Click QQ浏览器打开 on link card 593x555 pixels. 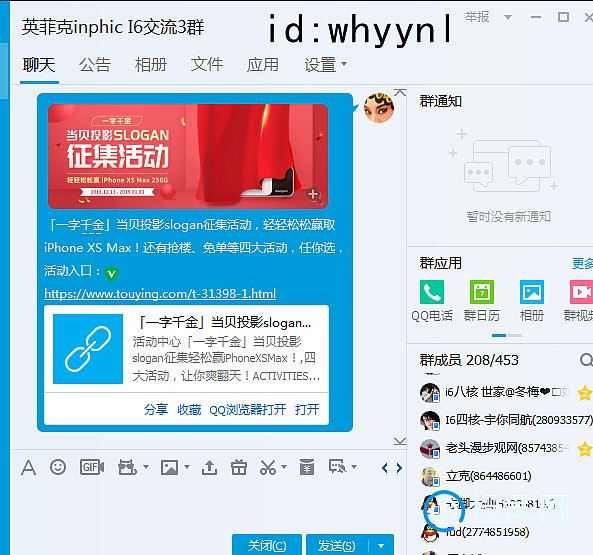[x=248, y=409]
